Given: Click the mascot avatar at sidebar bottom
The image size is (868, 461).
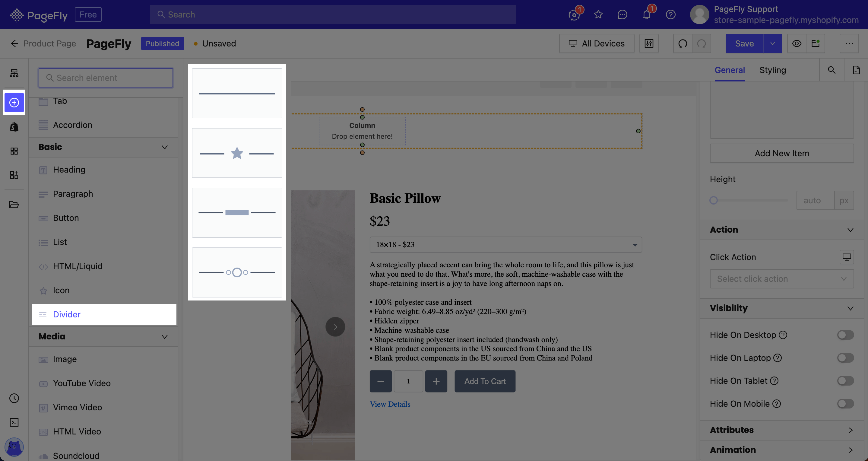Looking at the screenshot, I should click(14, 447).
